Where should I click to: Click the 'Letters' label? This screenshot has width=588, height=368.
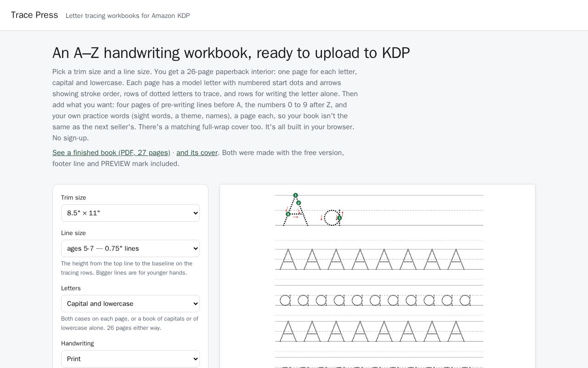71,288
